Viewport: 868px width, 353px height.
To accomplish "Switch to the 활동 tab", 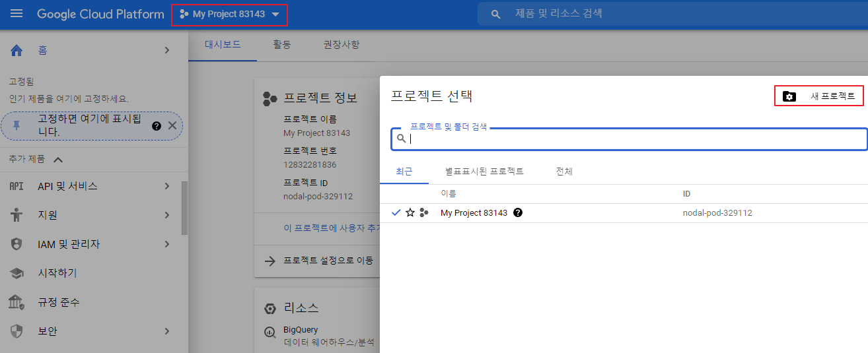I will [282, 45].
